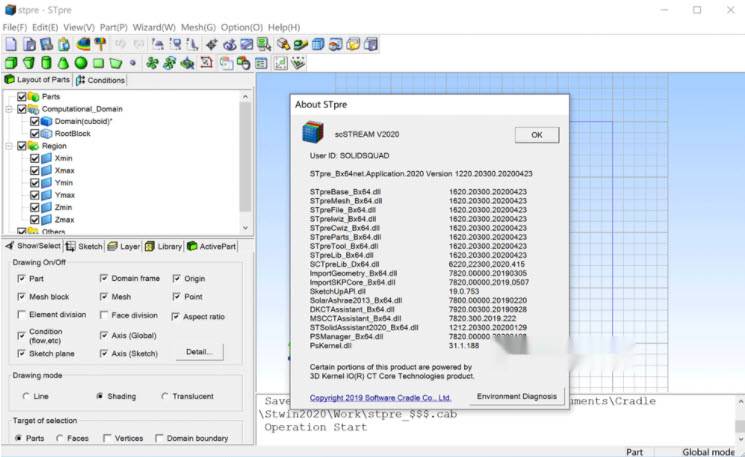Click OK in the About STpre dialog

(537, 135)
